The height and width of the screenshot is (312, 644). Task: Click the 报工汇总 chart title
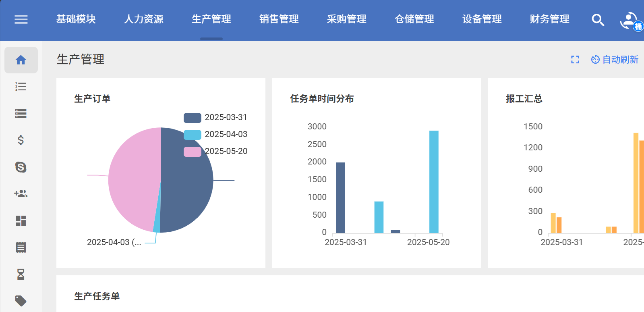tap(524, 99)
